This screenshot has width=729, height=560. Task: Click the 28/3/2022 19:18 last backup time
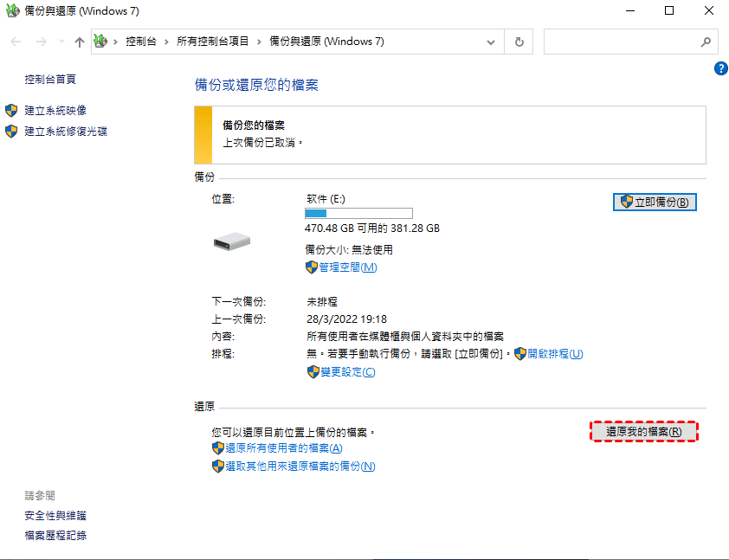(346, 319)
